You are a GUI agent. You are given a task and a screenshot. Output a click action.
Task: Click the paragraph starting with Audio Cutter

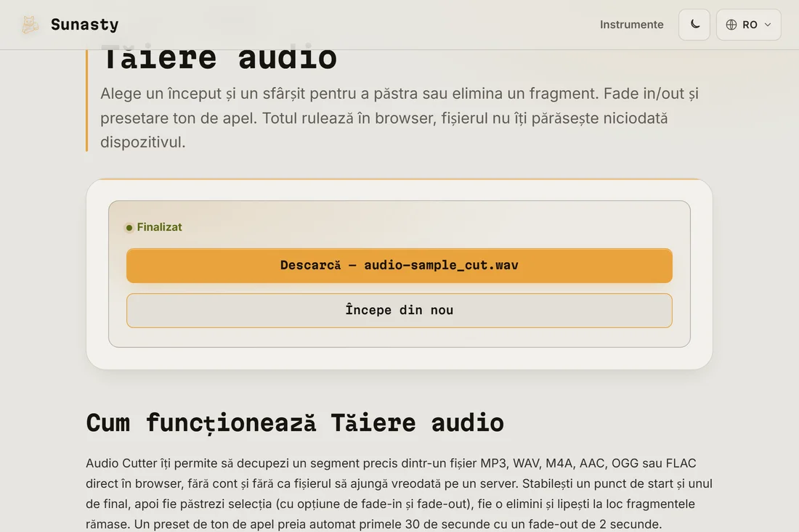pyautogui.click(x=399, y=494)
